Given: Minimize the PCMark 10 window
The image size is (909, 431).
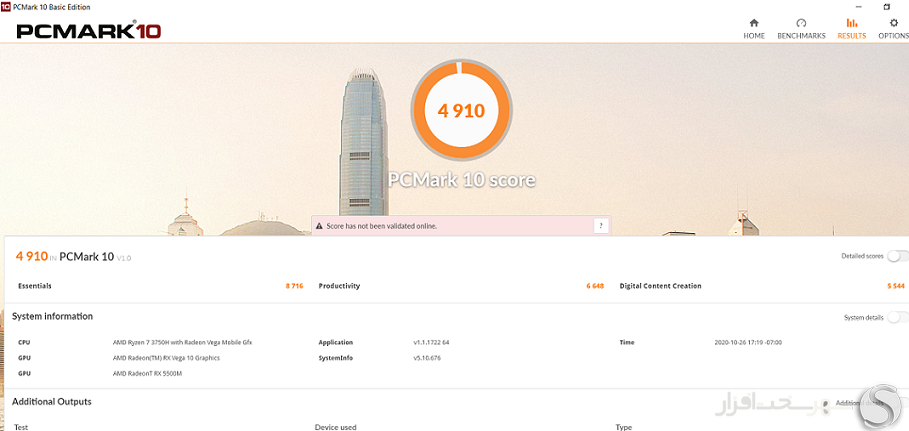Looking at the screenshot, I should click(859, 7).
